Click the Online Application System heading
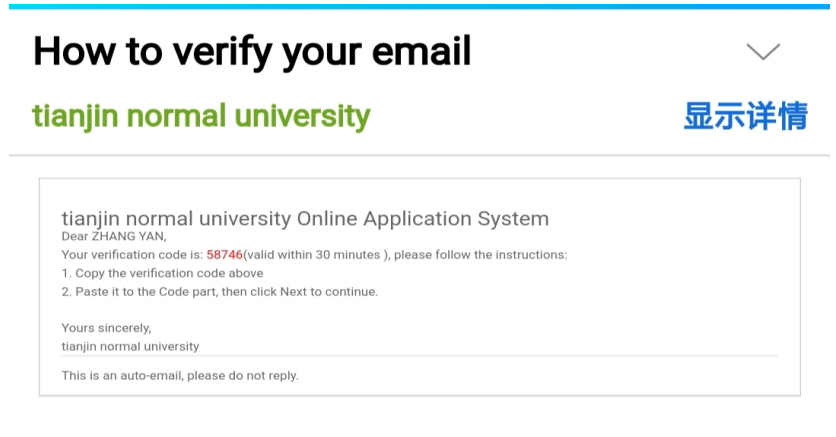 pyautogui.click(x=305, y=218)
